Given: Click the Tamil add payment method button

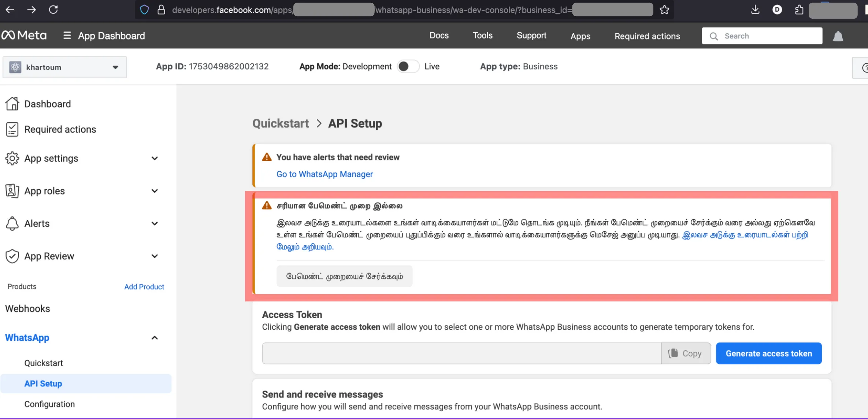Looking at the screenshot, I should 344,276.
